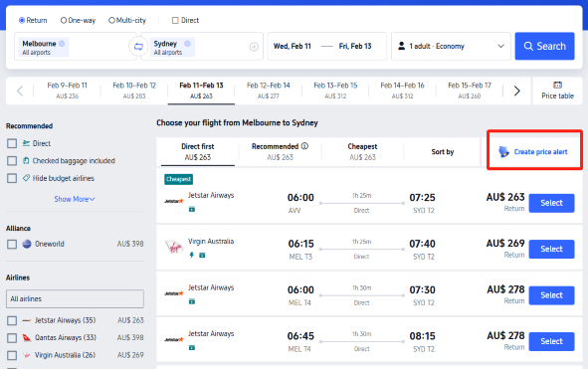
Task: Click the passenger person icon
Action: [x=401, y=46]
